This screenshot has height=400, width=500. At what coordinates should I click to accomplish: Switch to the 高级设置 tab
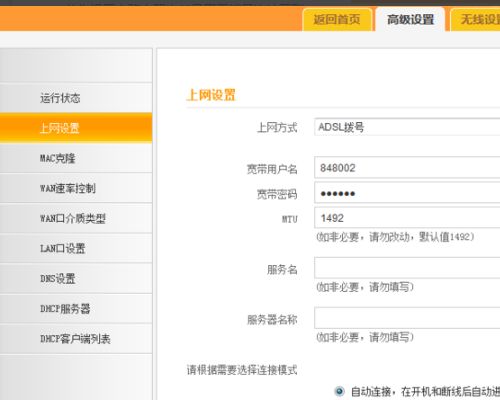[x=410, y=20]
